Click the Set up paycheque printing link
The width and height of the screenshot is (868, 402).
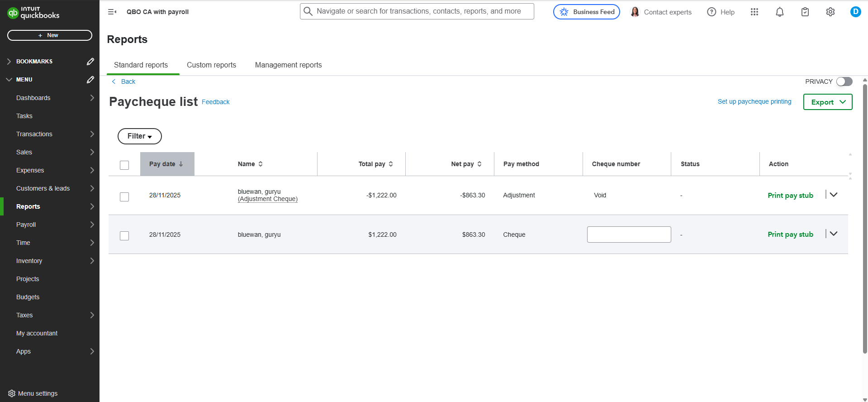pos(754,102)
